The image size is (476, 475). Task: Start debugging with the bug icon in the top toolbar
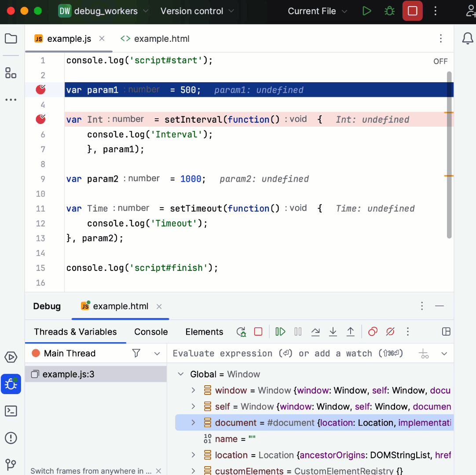coord(389,11)
